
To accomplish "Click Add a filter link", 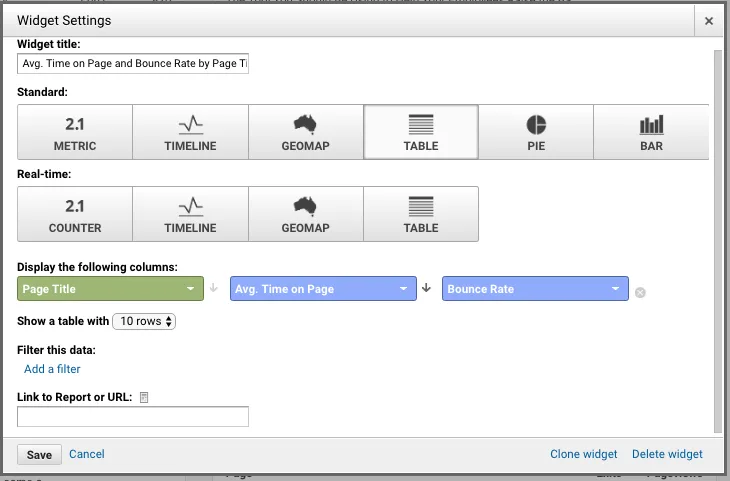I will (52, 369).
